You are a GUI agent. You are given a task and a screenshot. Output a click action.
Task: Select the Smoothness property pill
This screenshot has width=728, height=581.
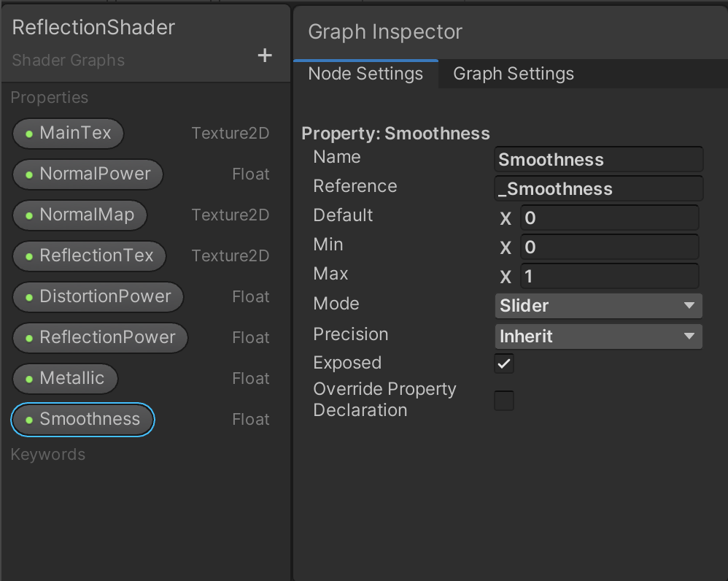[x=82, y=420]
